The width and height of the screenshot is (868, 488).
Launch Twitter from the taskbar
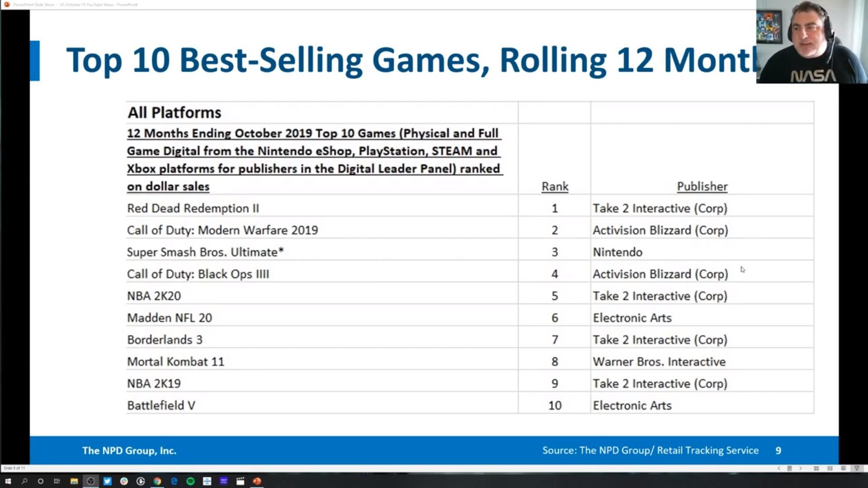tap(107, 481)
